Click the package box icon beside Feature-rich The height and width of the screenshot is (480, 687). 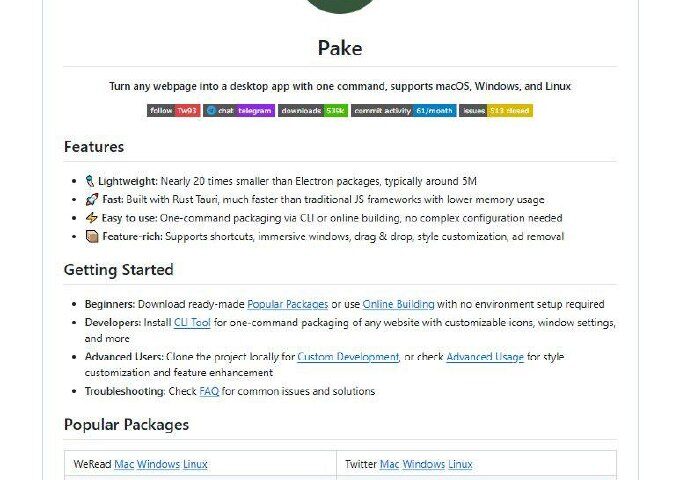pyautogui.click(x=92, y=236)
